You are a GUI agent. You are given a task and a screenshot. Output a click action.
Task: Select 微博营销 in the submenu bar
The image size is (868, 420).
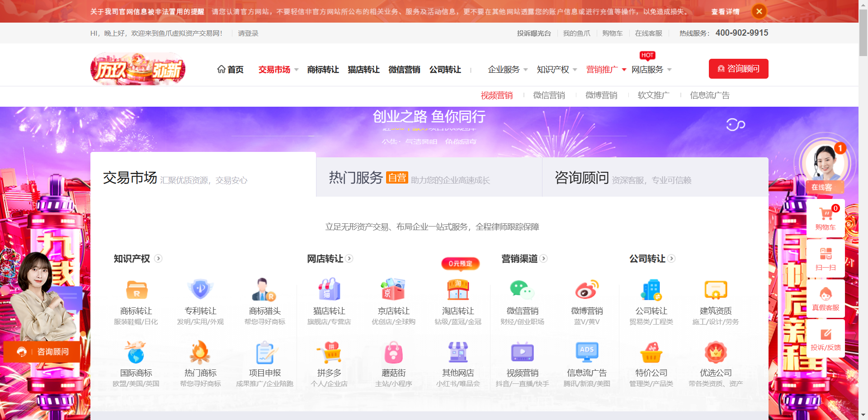pos(601,95)
